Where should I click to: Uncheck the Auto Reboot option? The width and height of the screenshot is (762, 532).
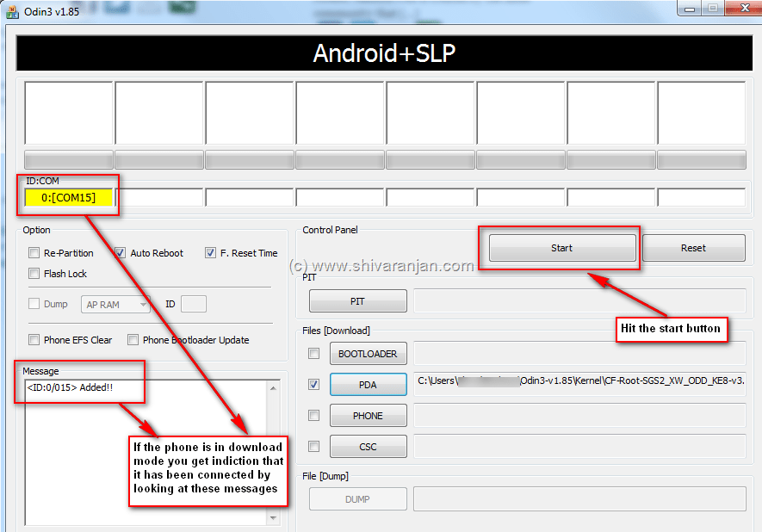click(x=120, y=252)
